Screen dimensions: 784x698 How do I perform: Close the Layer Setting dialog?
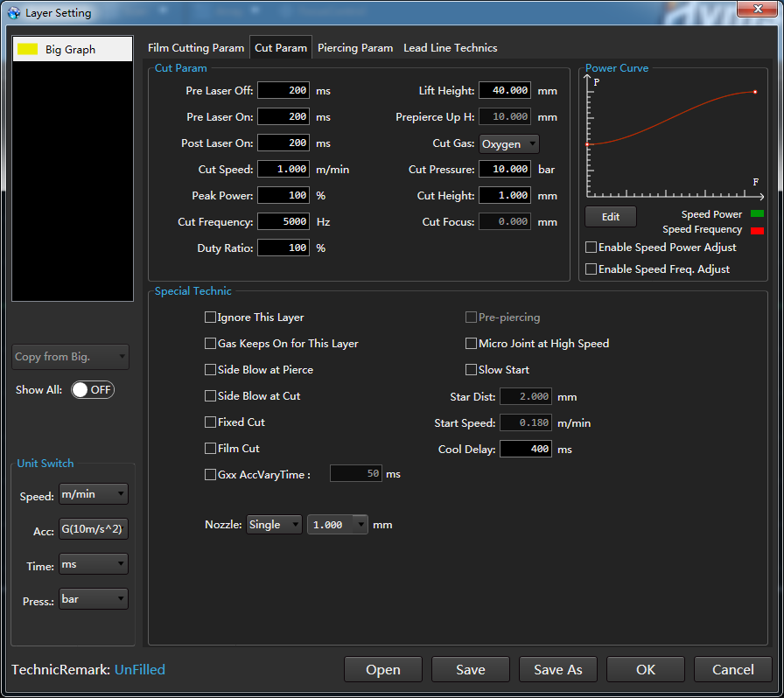[x=758, y=9]
